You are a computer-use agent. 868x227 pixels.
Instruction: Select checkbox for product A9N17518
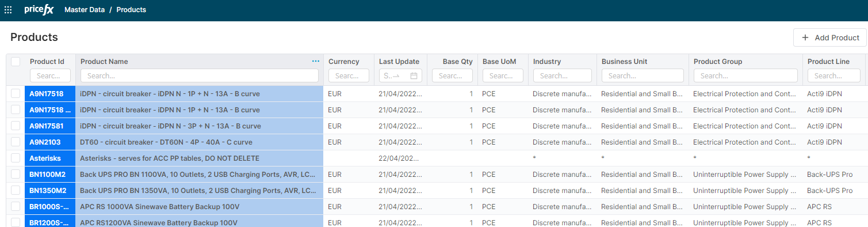[x=16, y=94]
